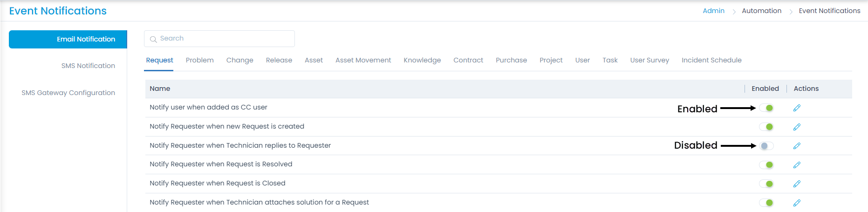Click Event Notifications breadcrumb
This screenshot has height=212, width=868.
coord(829,11)
